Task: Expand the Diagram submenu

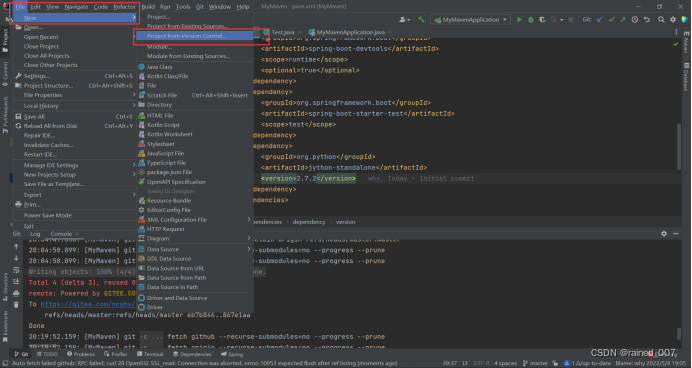Action: [x=195, y=238]
